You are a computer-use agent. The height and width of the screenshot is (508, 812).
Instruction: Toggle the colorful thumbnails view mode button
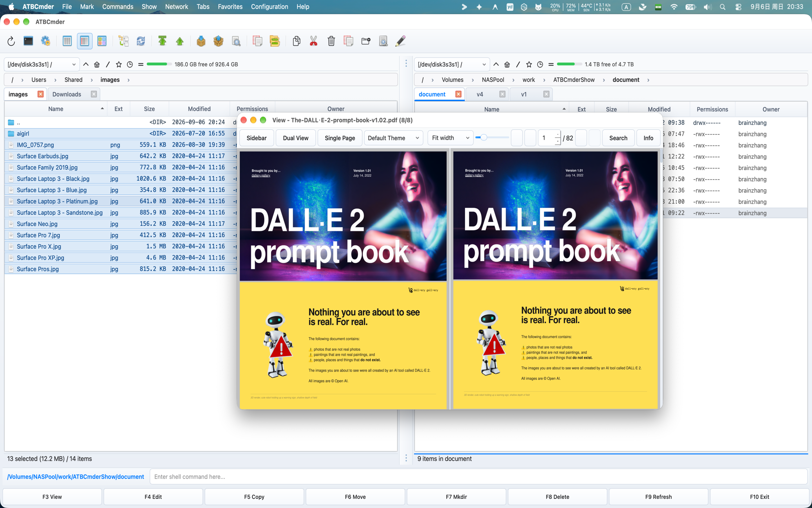point(102,41)
